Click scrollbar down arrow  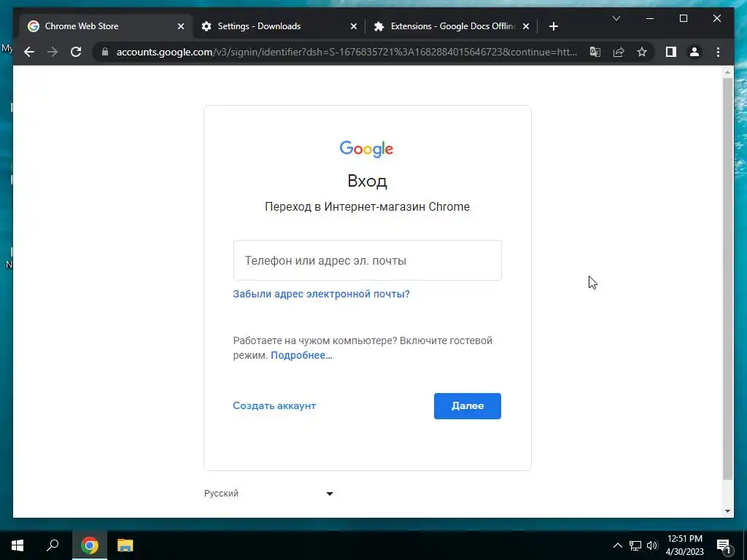coord(727,511)
